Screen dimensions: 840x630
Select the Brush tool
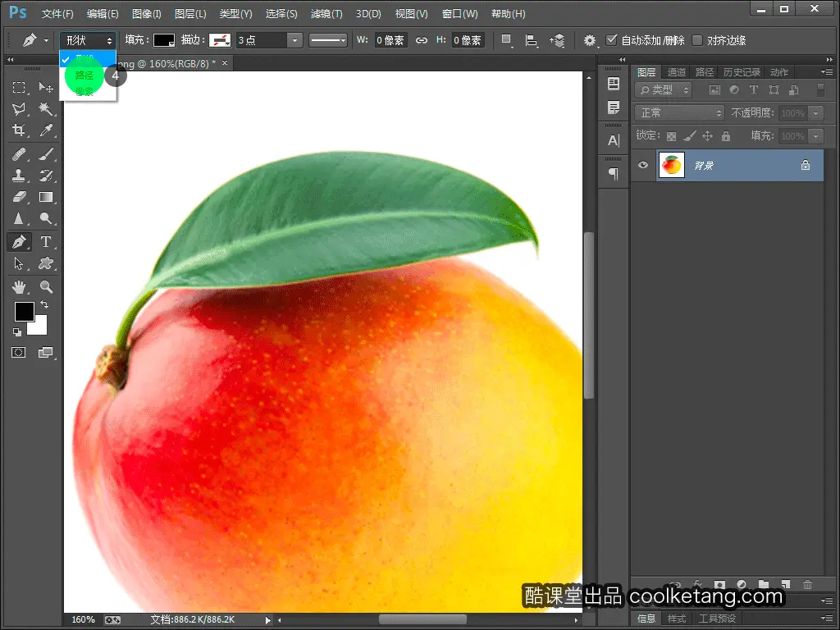(46, 154)
